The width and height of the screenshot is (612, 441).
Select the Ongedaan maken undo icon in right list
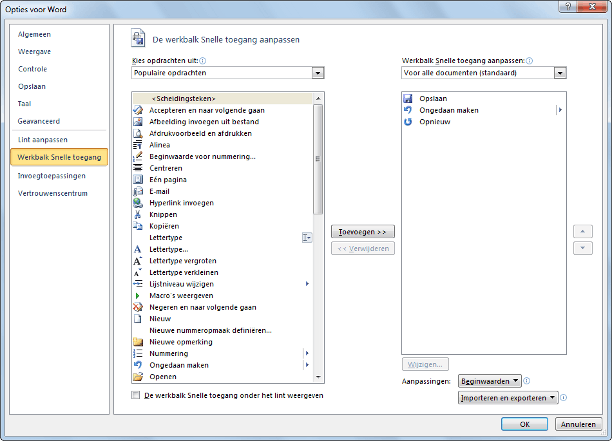(408, 109)
